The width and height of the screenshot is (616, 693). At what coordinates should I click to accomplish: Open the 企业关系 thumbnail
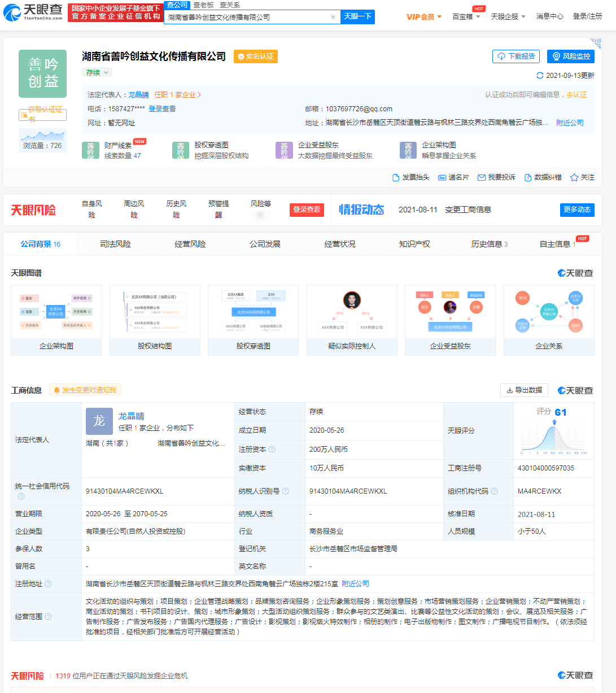point(549,320)
